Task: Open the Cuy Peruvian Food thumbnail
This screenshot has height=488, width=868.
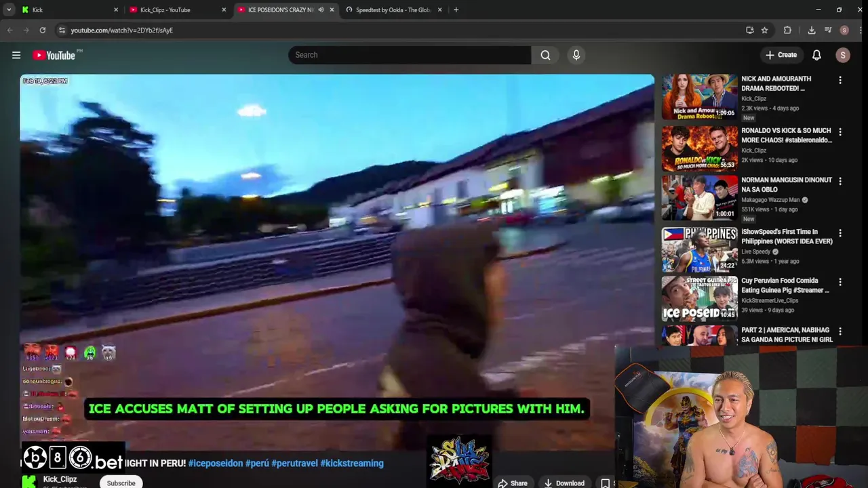Action: pos(699,298)
